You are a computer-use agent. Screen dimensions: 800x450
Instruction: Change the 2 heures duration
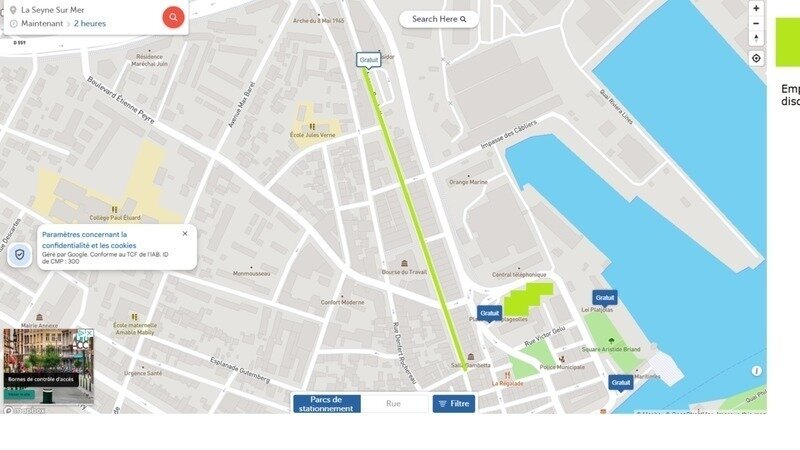click(x=90, y=23)
